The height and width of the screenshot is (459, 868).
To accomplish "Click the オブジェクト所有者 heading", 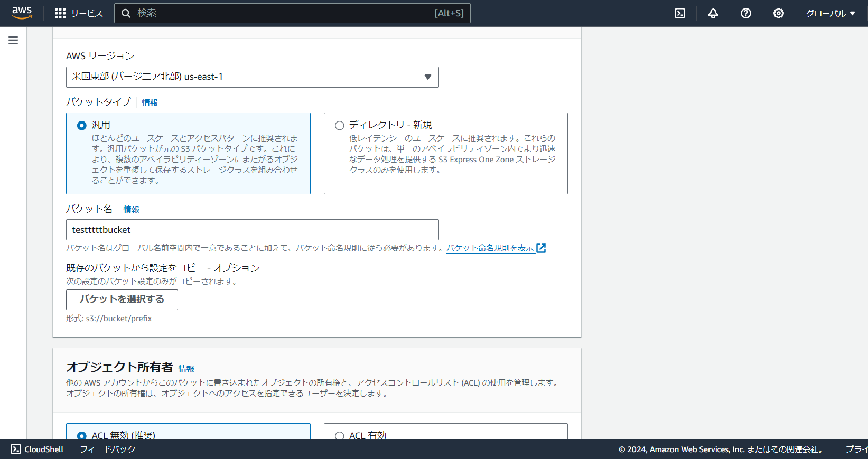I will 119,367.
